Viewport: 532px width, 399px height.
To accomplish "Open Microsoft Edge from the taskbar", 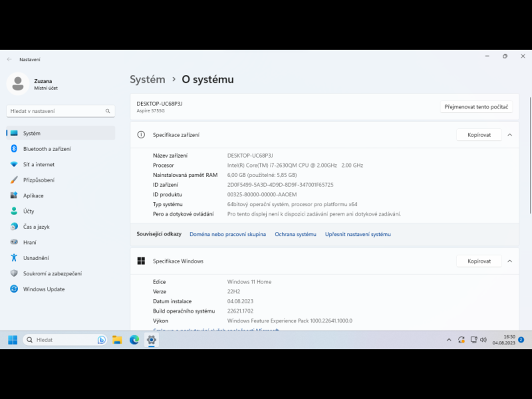I will pos(134,340).
